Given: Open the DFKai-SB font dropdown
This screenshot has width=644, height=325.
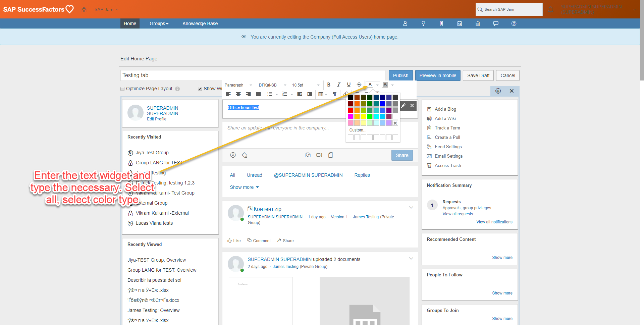Looking at the screenshot, I should click(x=273, y=85).
